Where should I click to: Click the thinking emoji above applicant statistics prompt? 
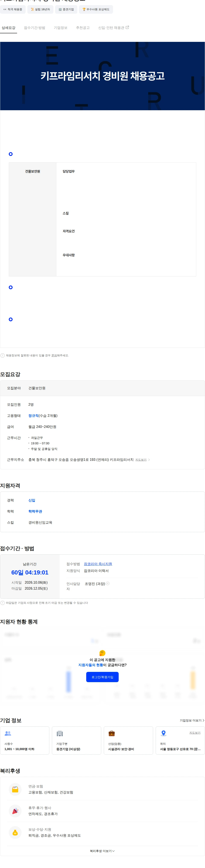pyautogui.click(x=102, y=653)
